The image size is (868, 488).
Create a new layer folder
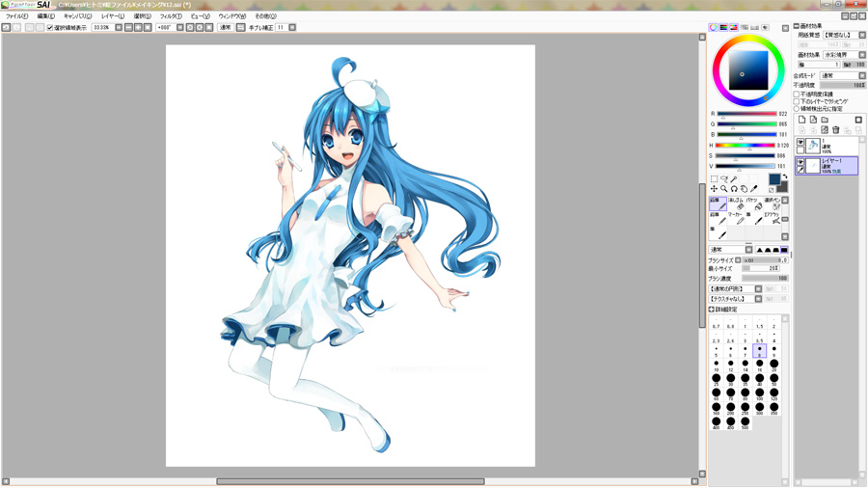pyautogui.click(x=825, y=120)
